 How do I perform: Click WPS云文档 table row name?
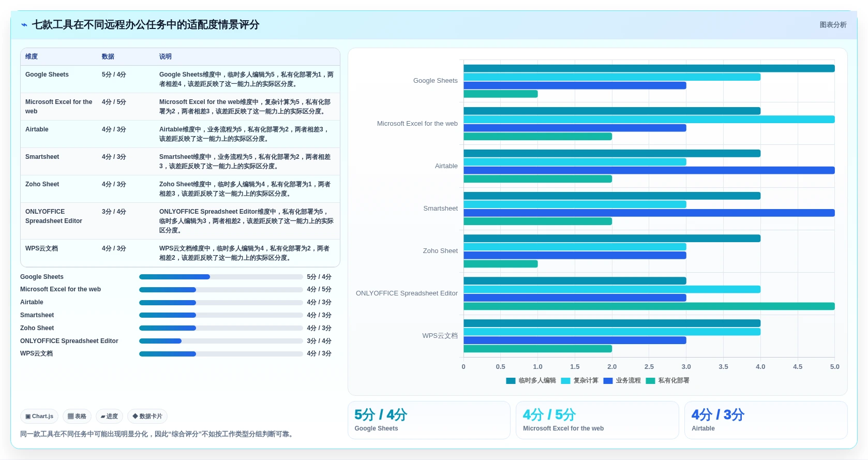[x=41, y=248]
